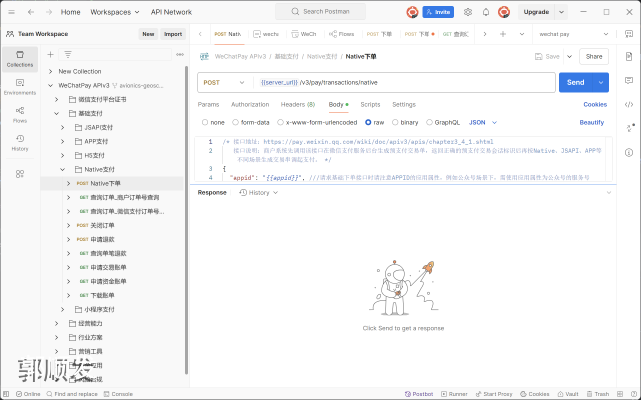The image size is (641, 400).
Task: Select the form-data body type
Action: coord(251,122)
